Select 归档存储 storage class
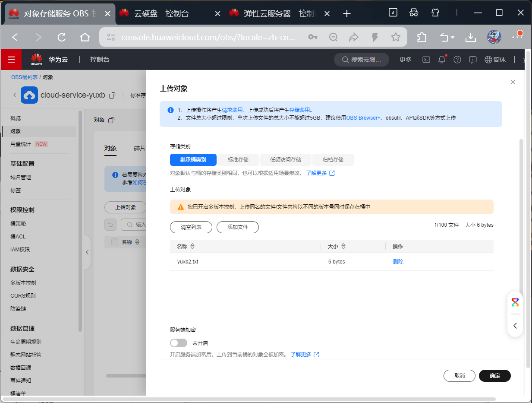The image size is (532, 403). [x=333, y=159]
